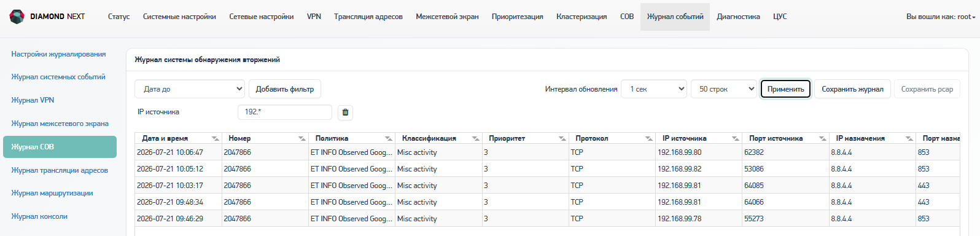
Task: Select row dated 2026-07-21 10:03:17
Action: click(x=547, y=186)
